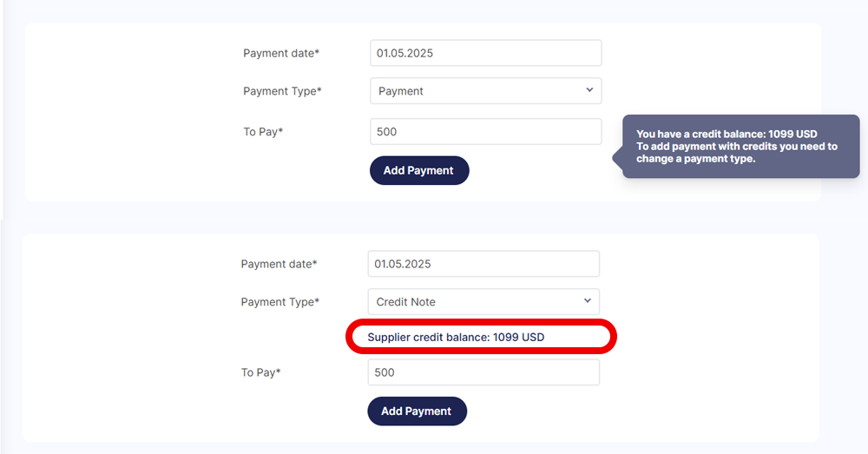Click the tooltip text 'change a payment type'

[695, 159]
